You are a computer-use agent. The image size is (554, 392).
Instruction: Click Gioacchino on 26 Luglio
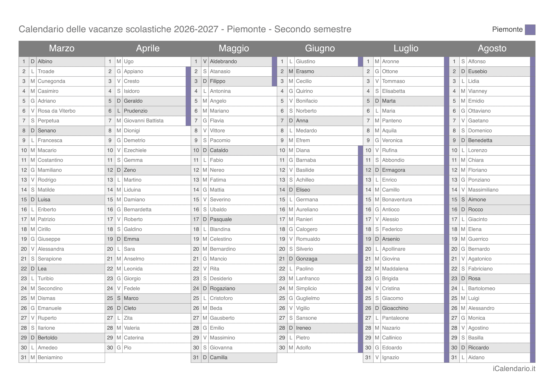point(395,308)
